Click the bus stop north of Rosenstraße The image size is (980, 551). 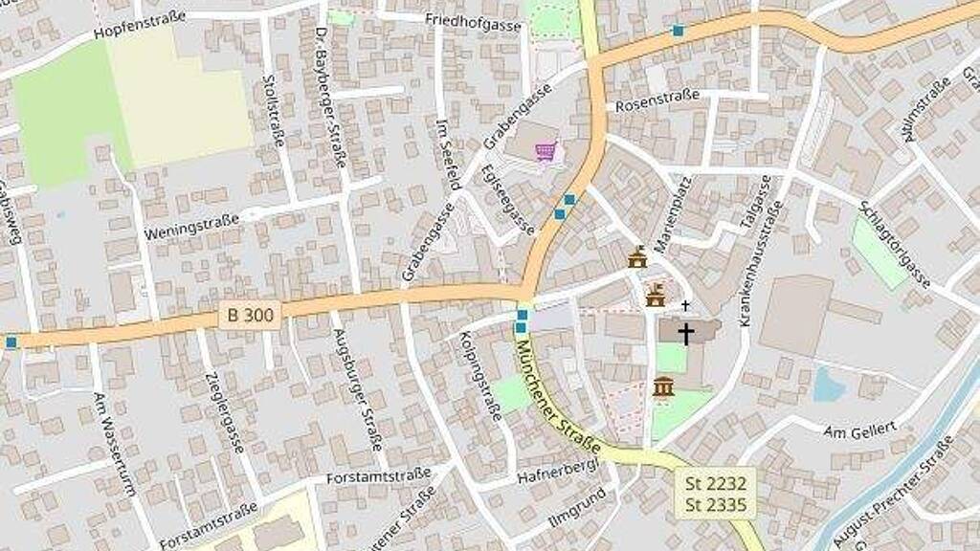point(679,30)
